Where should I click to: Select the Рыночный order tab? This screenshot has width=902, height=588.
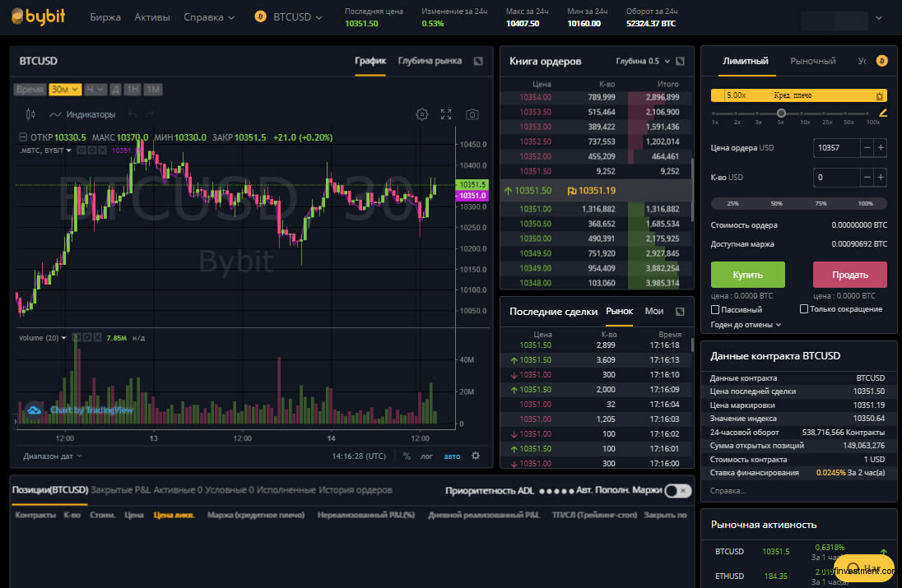pyautogui.click(x=812, y=61)
